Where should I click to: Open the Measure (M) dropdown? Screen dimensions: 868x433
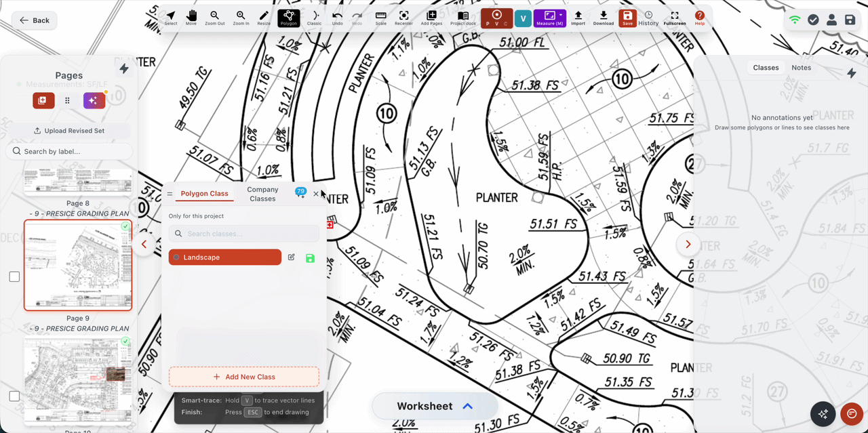(550, 18)
